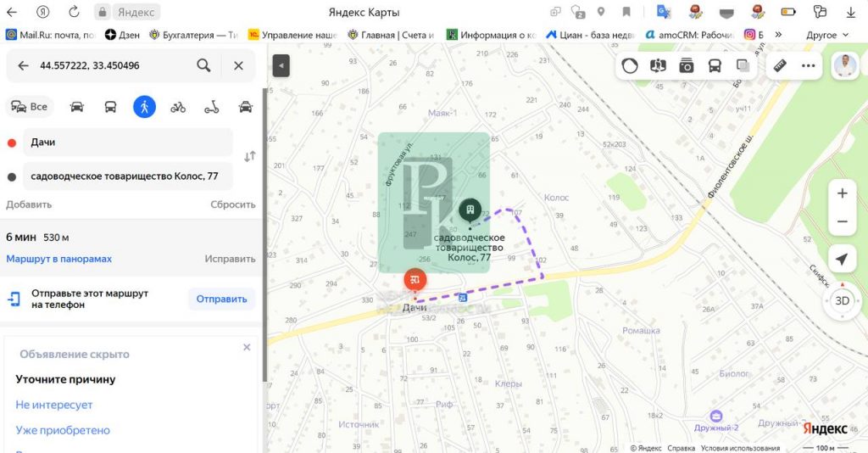The height and width of the screenshot is (453, 868).
Task: Open the browser bookmark ribbon icon
Action: point(626,12)
